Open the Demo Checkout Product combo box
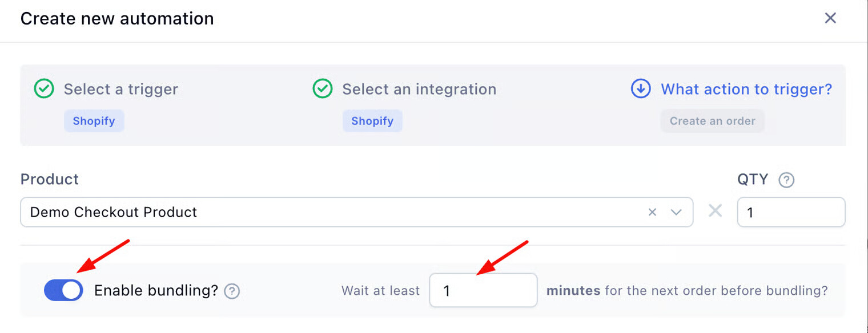Image resolution: width=868 pixels, height=333 pixels. coord(331,212)
